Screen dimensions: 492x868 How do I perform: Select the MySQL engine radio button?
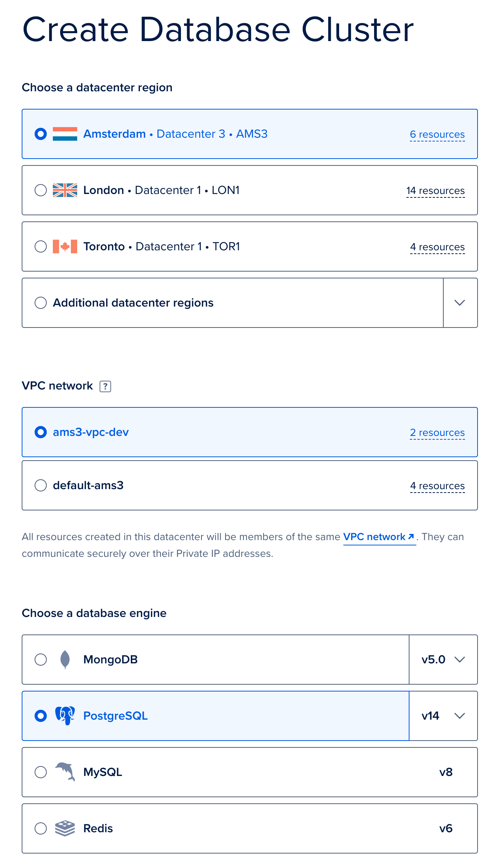tap(41, 772)
